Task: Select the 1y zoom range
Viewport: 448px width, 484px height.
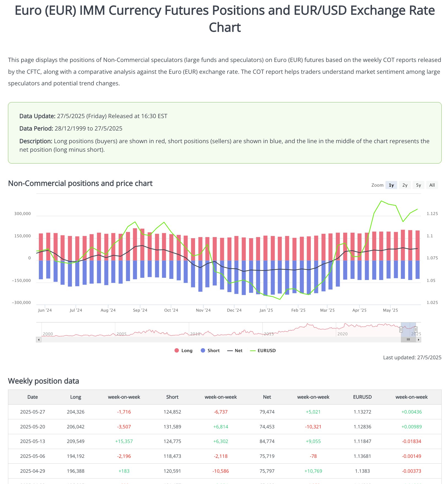Action: (391, 185)
